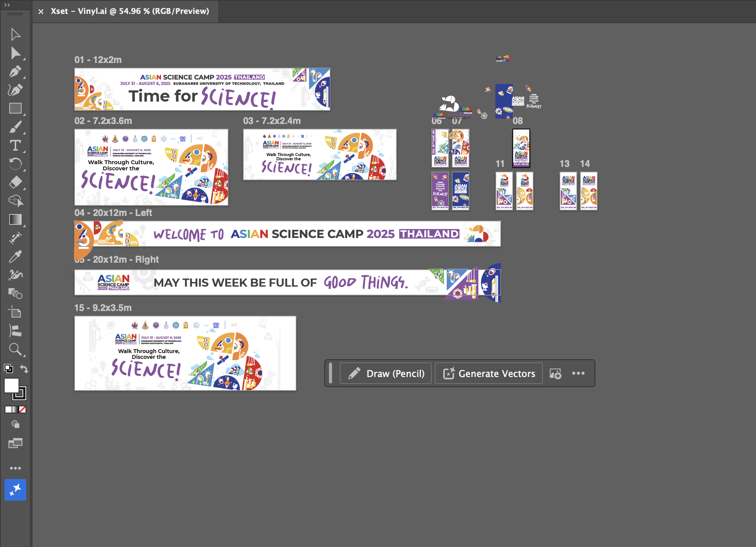Click the Generate Vectors button
The width and height of the screenshot is (756, 547).
click(489, 374)
